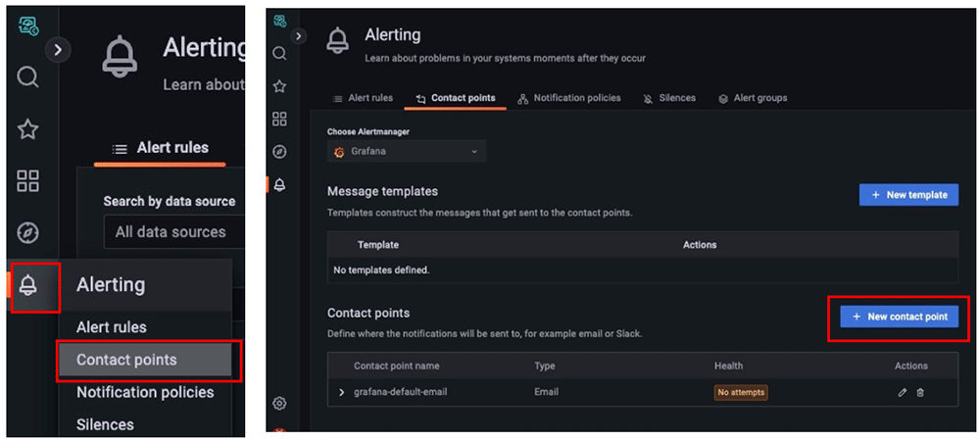Switch to the Contact points tab

click(455, 98)
